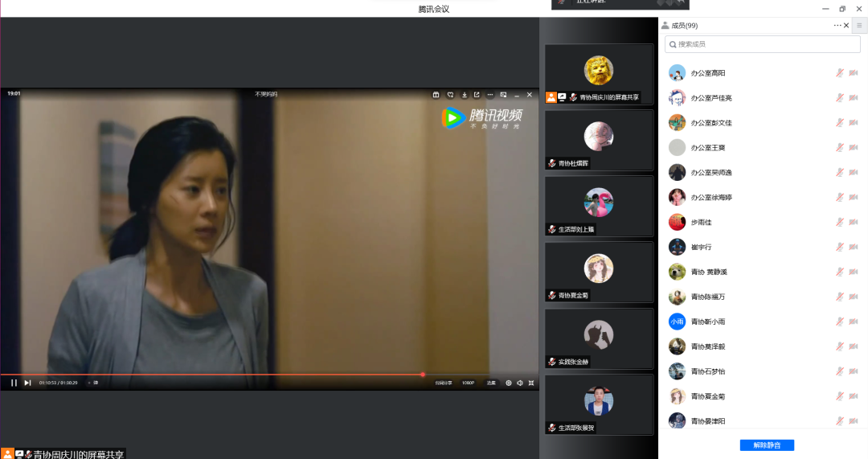
Task: Open members panel more options (three dots)
Action: coord(837,26)
